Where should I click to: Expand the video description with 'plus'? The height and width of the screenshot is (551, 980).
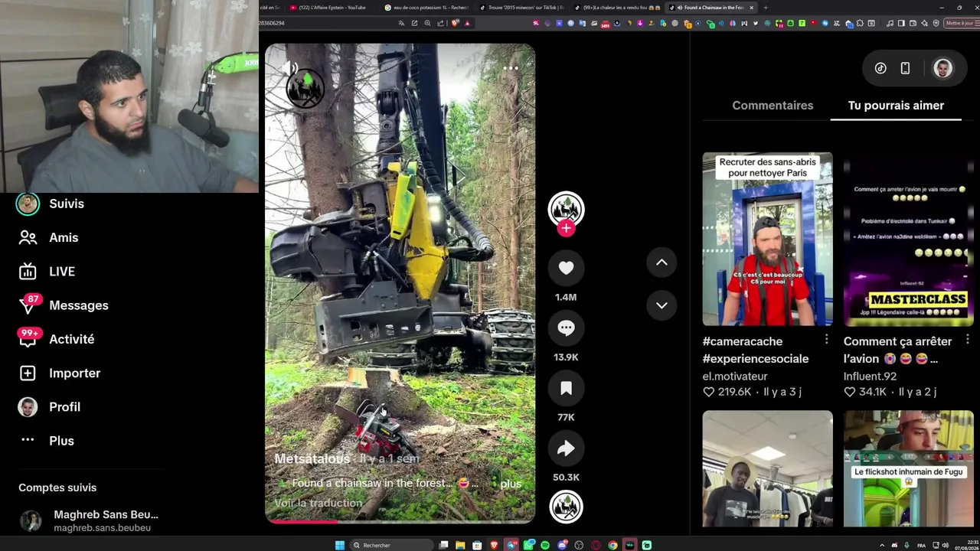pos(511,484)
